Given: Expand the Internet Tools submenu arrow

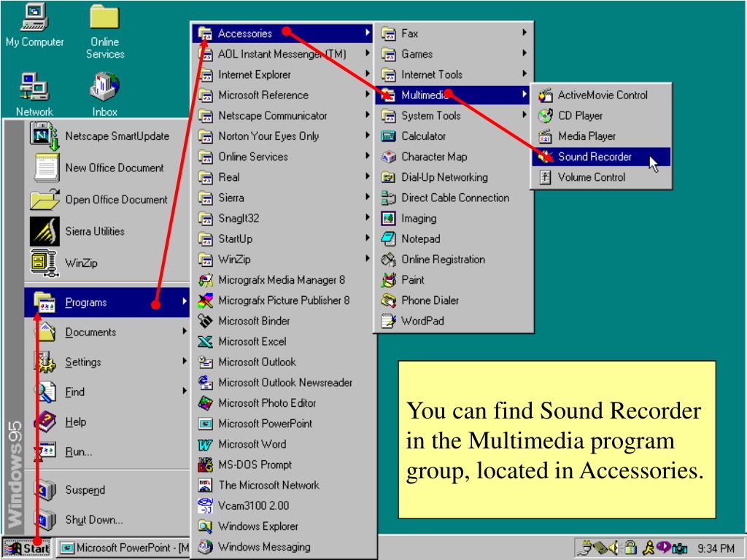Looking at the screenshot, I should coord(524,74).
